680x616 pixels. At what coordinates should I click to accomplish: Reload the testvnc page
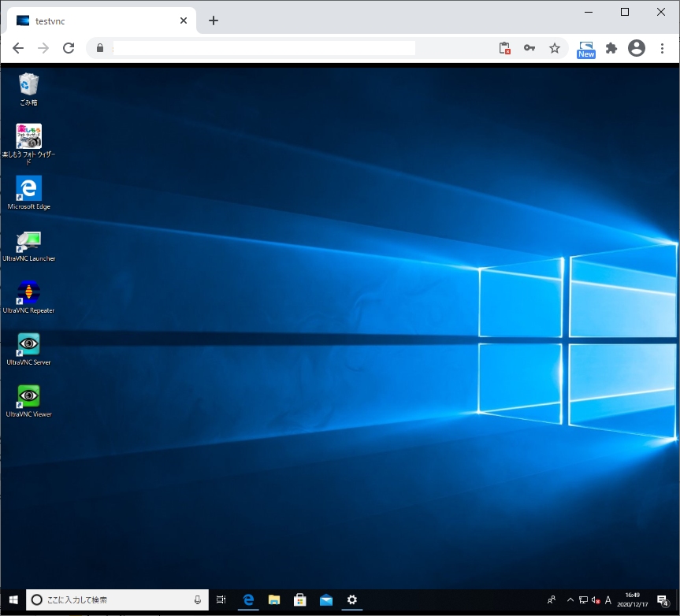[69, 48]
